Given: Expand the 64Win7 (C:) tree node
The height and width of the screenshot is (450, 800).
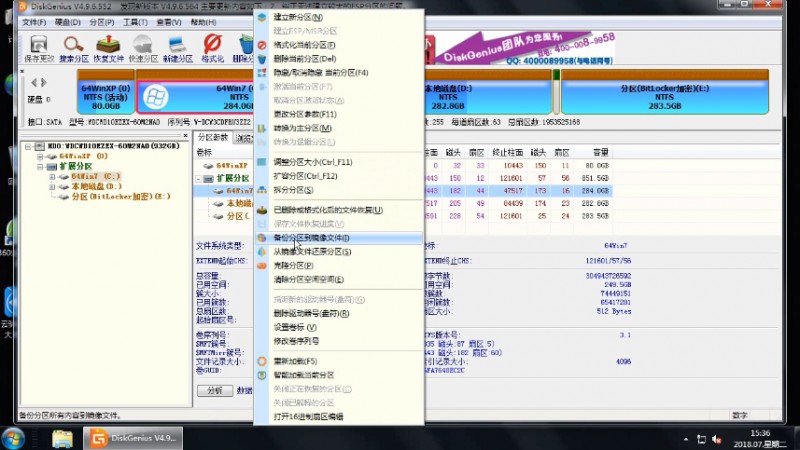Looking at the screenshot, I should (52, 177).
